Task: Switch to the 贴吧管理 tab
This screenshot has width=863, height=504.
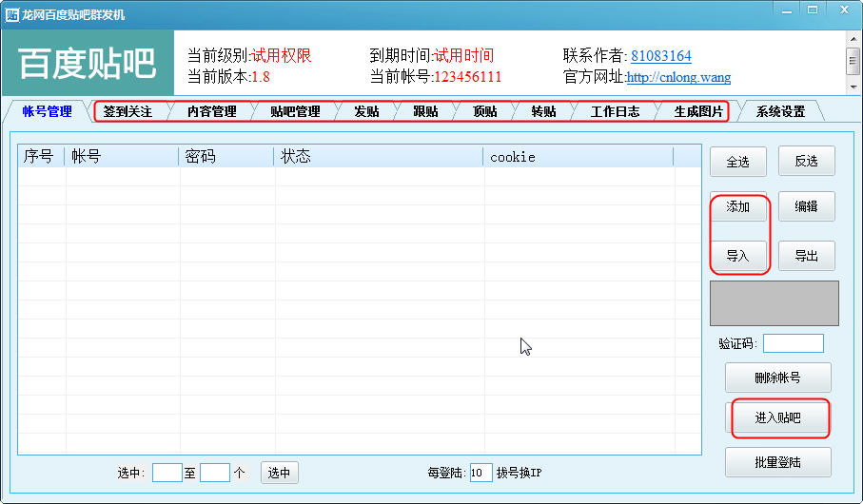Action: point(296,111)
